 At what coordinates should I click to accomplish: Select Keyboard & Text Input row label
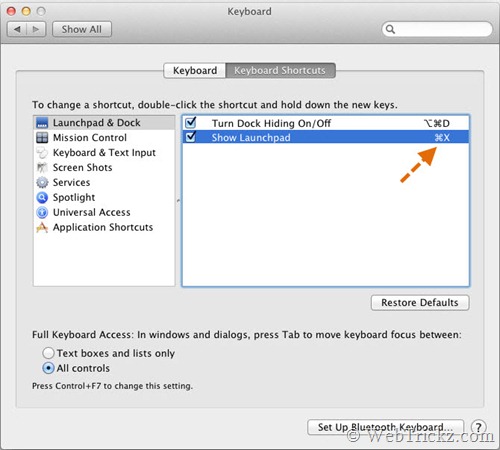104,153
